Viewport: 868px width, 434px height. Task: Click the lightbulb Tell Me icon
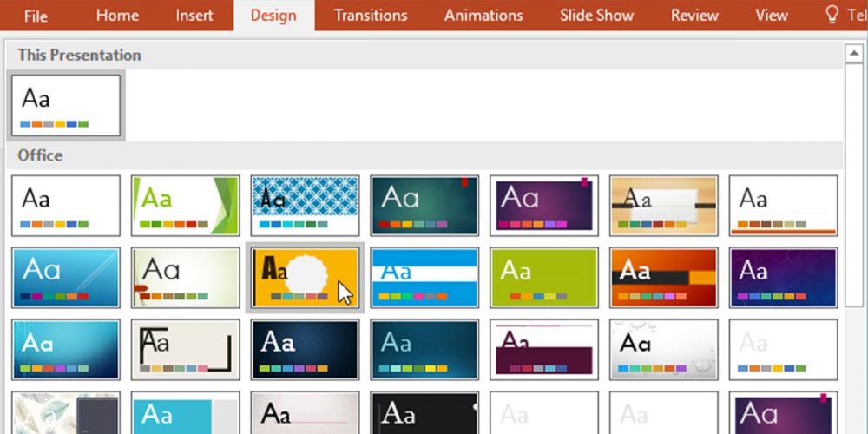coord(832,16)
